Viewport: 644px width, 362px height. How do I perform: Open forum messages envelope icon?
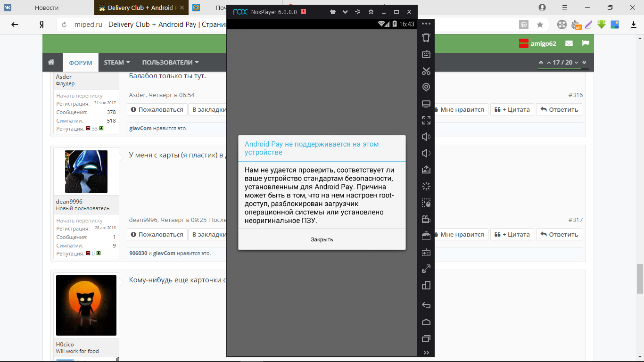pyautogui.click(x=569, y=43)
